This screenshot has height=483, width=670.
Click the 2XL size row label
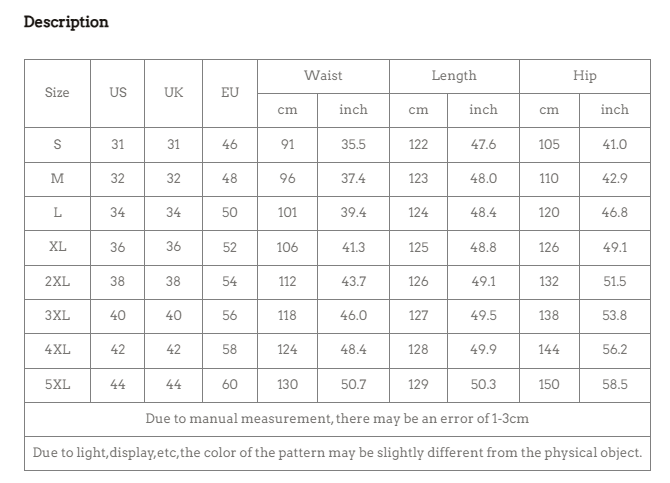click(x=57, y=282)
